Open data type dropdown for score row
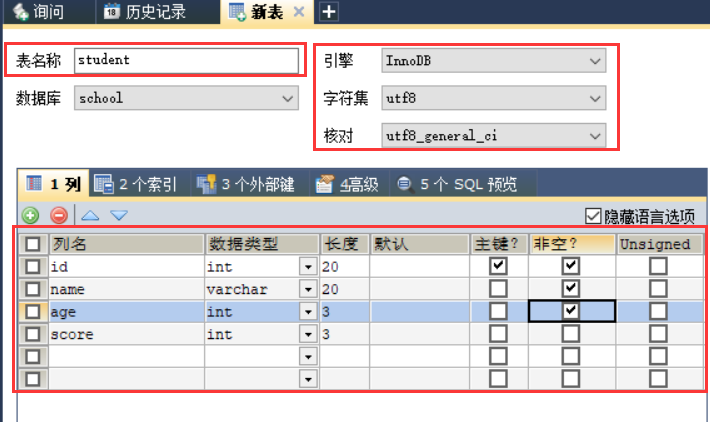710x422 pixels. click(x=308, y=335)
